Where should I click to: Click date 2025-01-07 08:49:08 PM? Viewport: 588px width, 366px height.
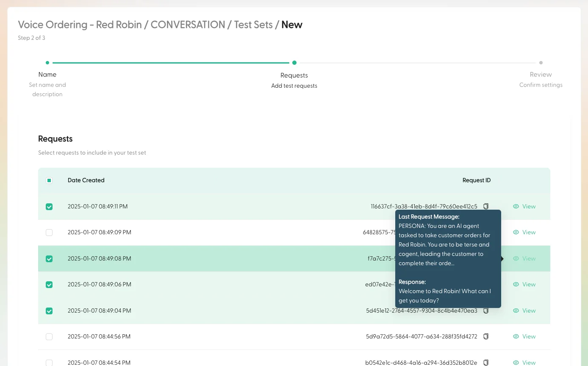pos(100,258)
